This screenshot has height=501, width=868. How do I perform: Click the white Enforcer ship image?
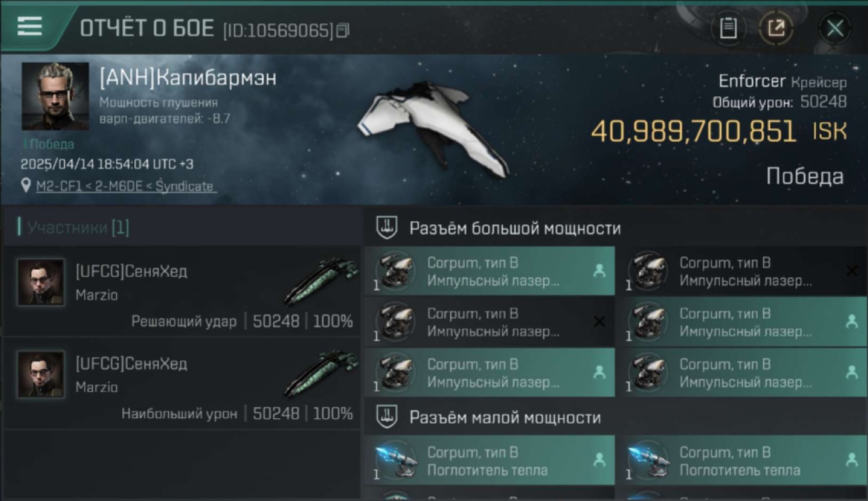point(431,130)
